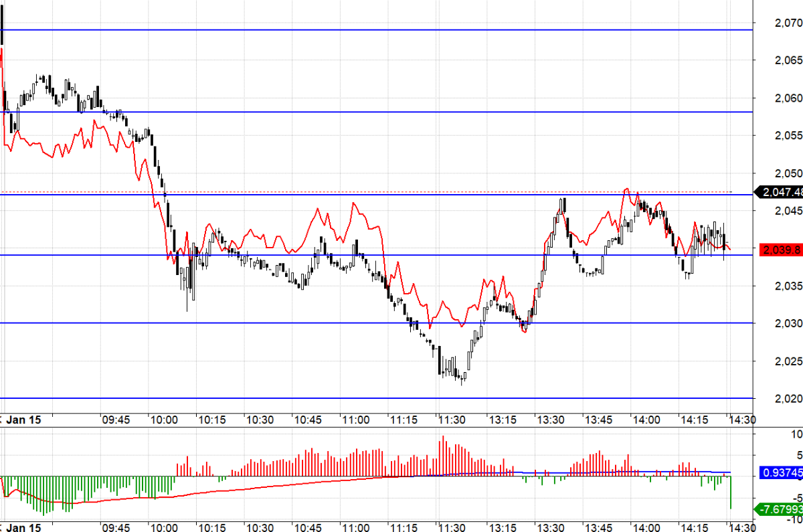803x532 pixels.
Task: Click the 09:45 time axis label
Action: 115,420
